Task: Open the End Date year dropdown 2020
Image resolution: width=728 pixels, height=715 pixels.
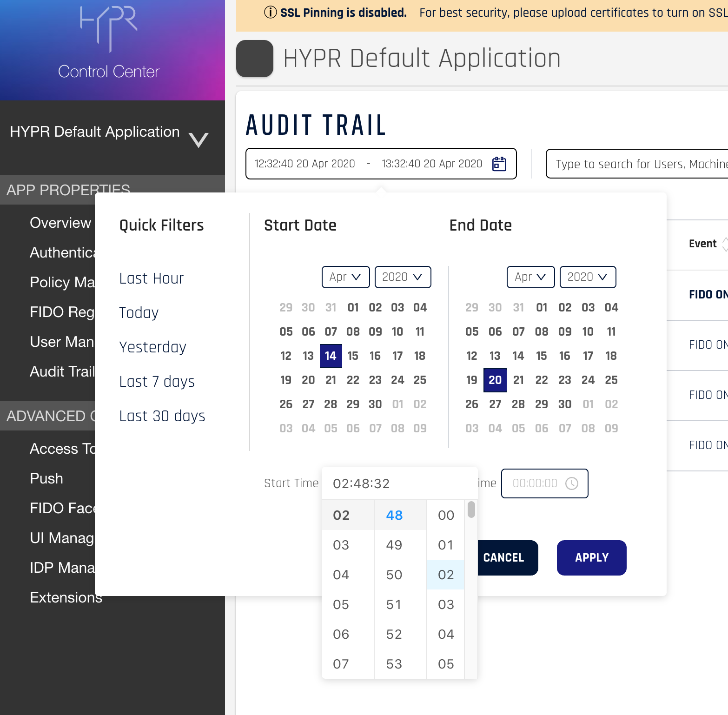Action: point(588,277)
